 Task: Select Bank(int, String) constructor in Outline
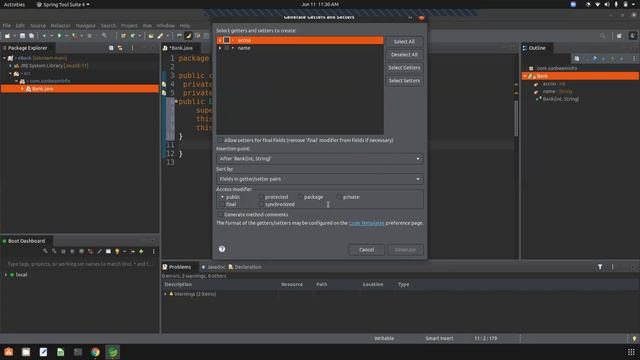click(x=557, y=99)
